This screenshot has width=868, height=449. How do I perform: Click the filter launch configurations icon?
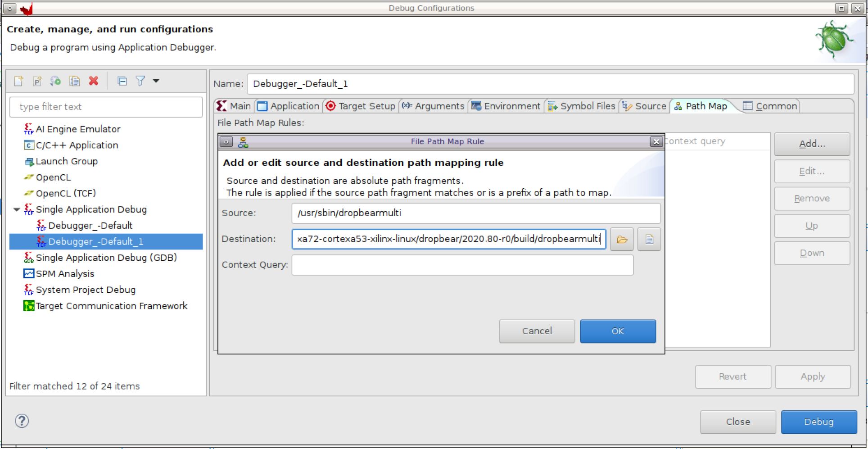point(140,81)
